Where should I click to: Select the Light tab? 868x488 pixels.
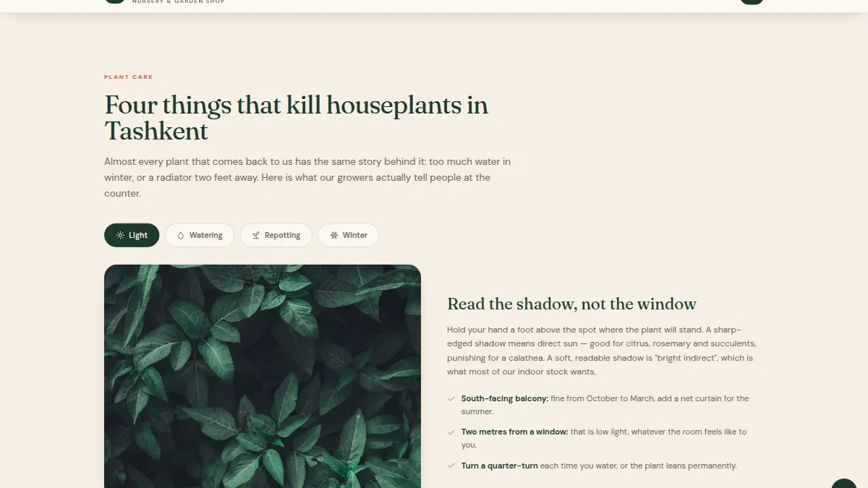(x=132, y=235)
